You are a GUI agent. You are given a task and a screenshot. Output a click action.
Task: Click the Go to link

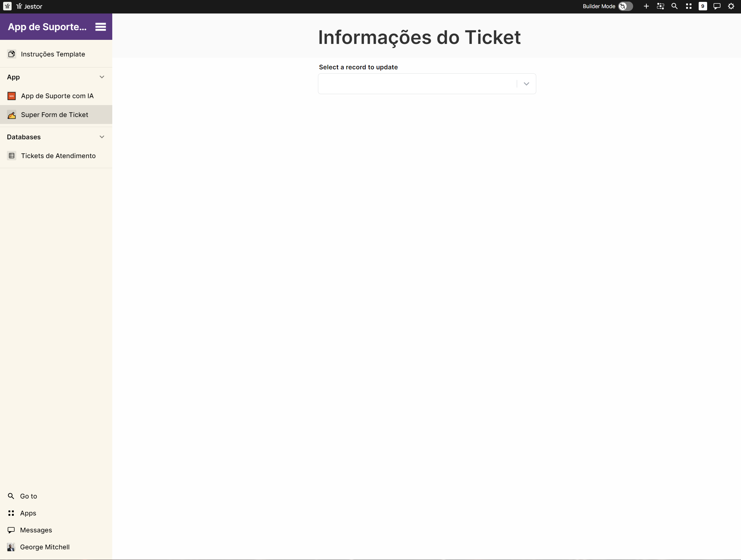click(28, 496)
